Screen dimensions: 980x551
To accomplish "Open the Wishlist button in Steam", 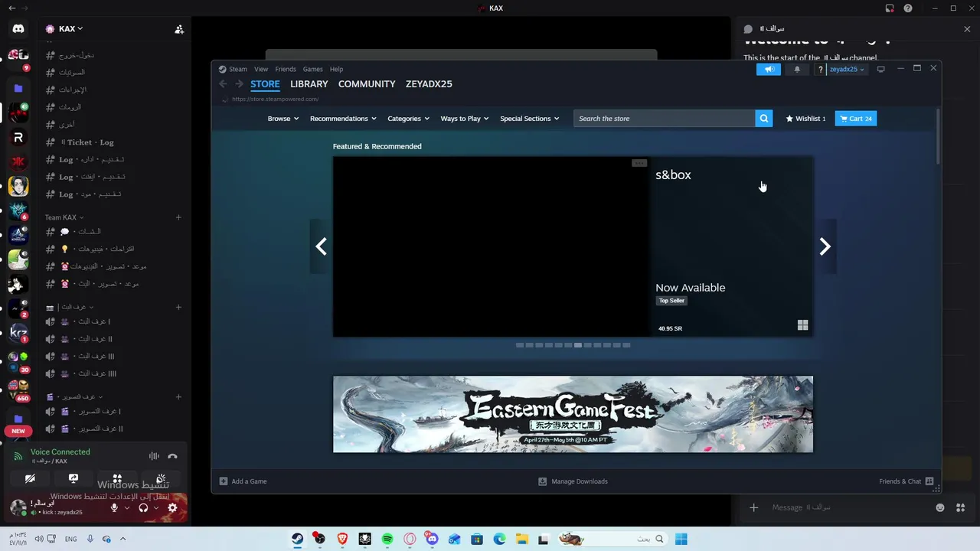I will click(805, 119).
